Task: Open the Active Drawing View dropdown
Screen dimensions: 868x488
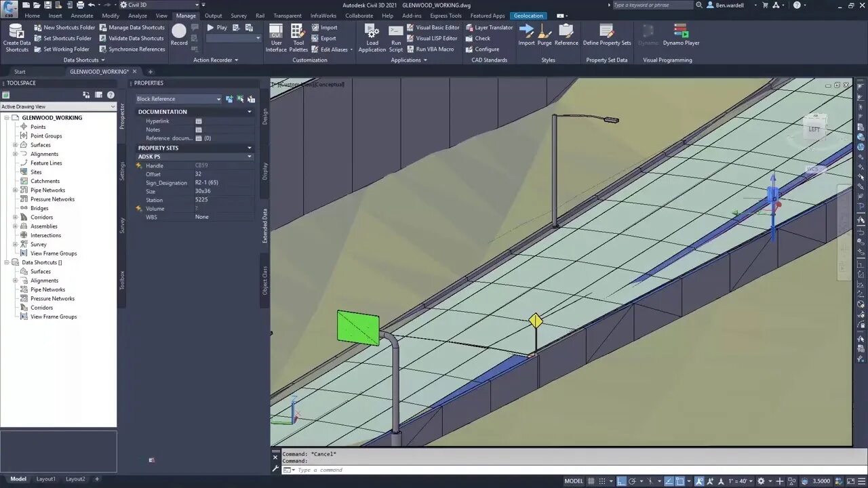Action: [x=58, y=106]
